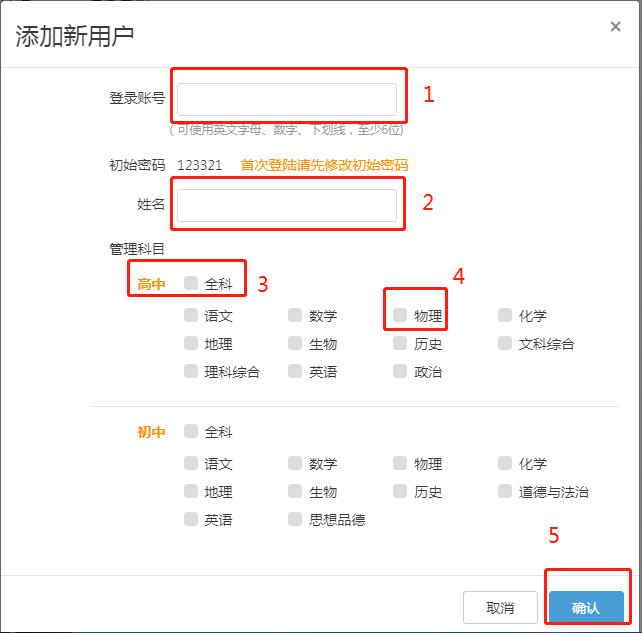Tick the 初中 语文 checkbox
642x633 pixels.
pyautogui.click(x=191, y=464)
